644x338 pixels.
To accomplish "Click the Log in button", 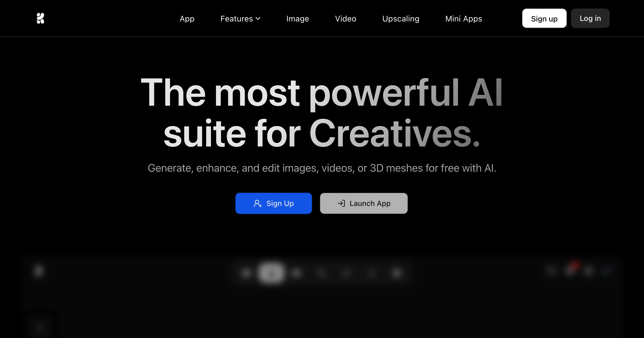I will tap(590, 18).
